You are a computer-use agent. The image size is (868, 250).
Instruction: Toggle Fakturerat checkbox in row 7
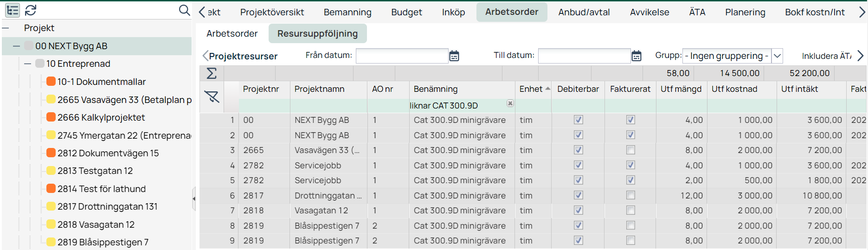pos(630,211)
